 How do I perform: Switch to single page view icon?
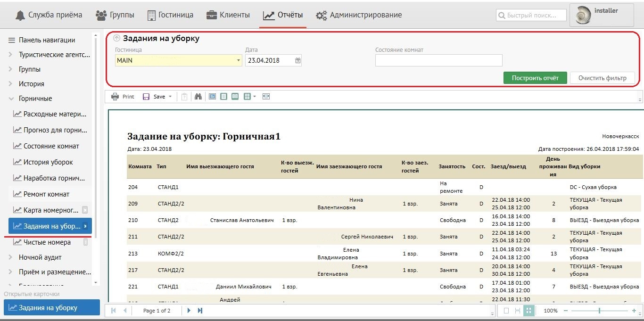(223, 97)
